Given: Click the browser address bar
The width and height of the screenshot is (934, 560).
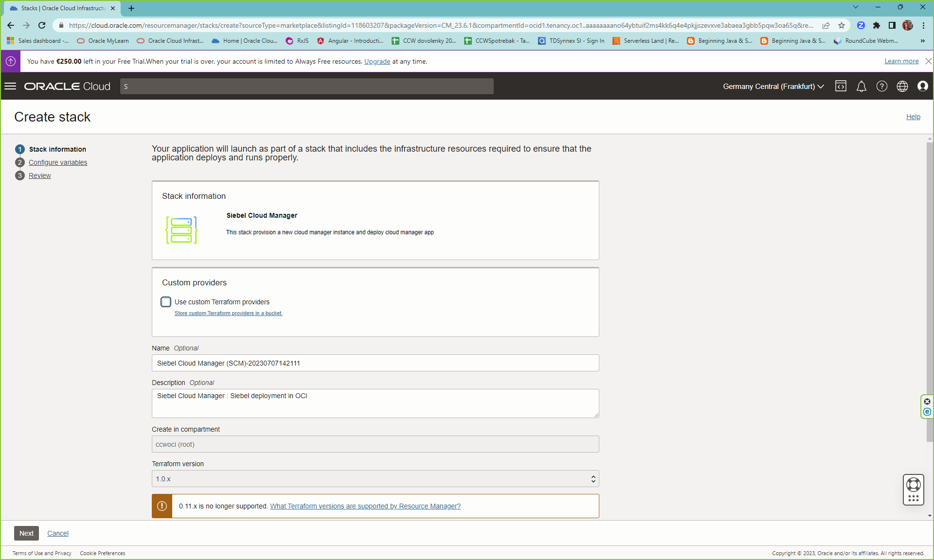Looking at the screenshot, I should tap(440, 25).
